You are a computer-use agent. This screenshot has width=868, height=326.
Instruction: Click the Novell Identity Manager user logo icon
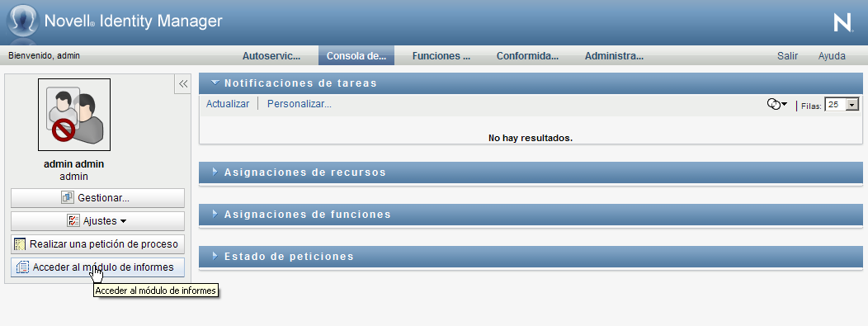22,21
